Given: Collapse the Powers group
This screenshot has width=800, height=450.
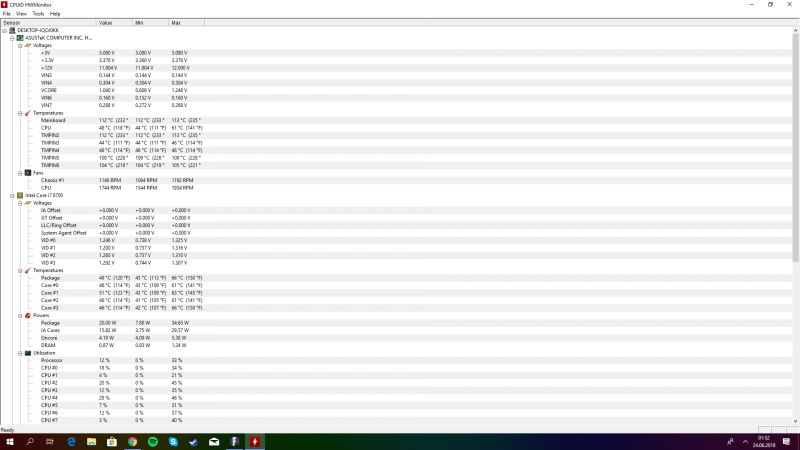Looking at the screenshot, I should tap(20, 316).
